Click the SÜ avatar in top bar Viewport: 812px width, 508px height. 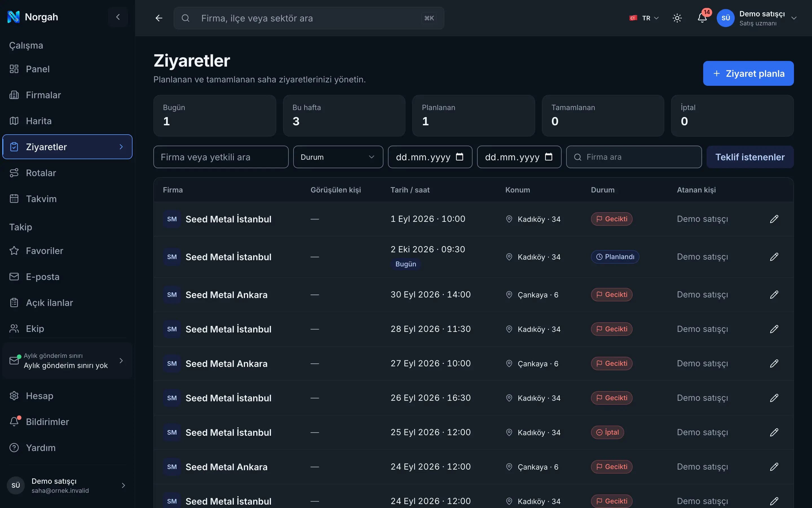725,18
